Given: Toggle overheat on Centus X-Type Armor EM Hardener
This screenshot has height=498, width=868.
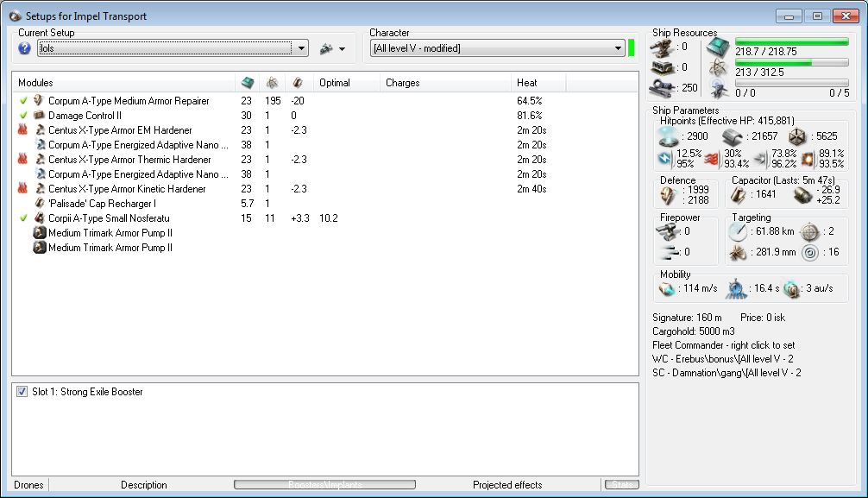Looking at the screenshot, I should pos(22,129).
